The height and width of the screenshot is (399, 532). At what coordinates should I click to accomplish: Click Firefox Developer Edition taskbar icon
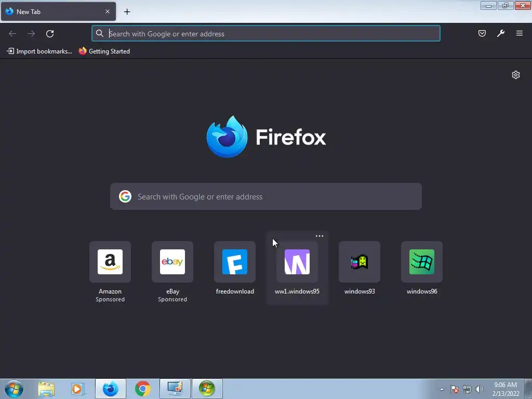point(111,389)
